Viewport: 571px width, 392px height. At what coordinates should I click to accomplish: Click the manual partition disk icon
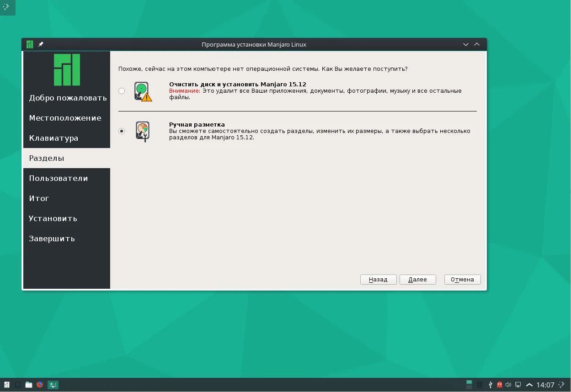[143, 132]
